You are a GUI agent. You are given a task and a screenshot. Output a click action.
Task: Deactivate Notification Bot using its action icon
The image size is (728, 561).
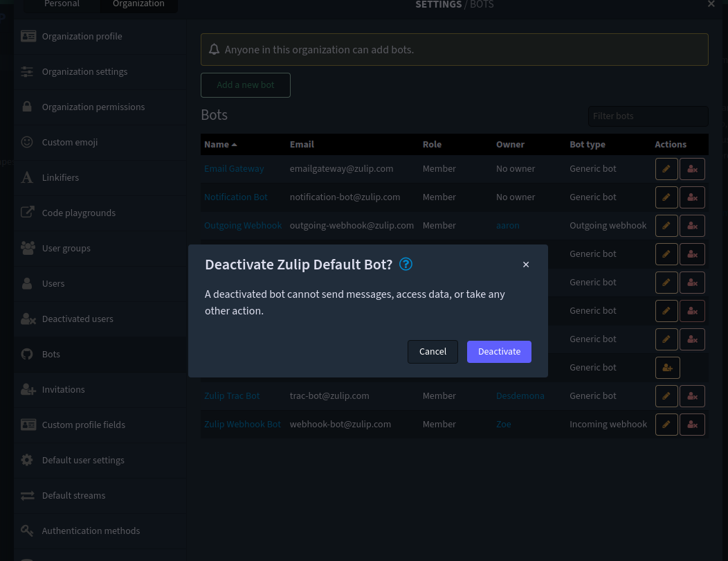[692, 197]
